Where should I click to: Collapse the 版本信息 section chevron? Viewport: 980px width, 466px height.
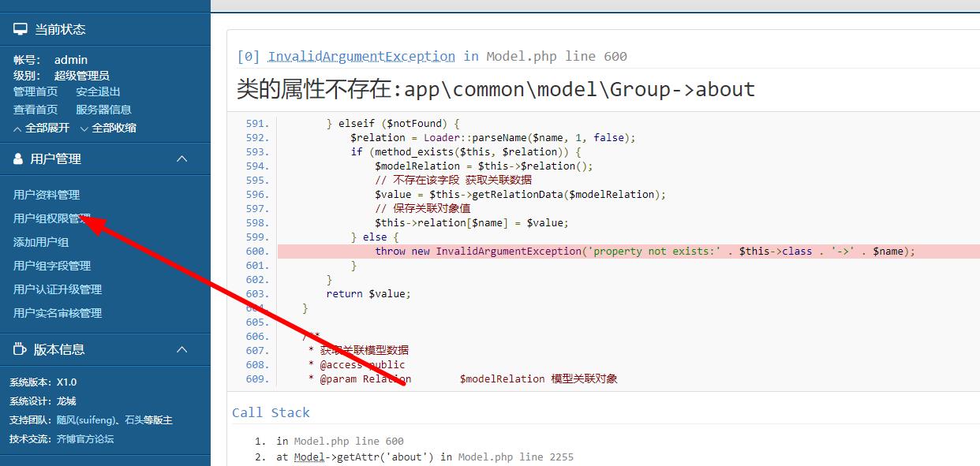181,349
